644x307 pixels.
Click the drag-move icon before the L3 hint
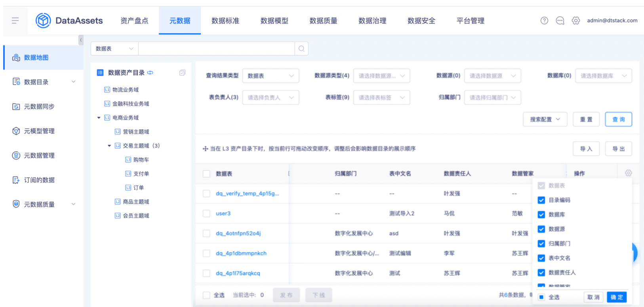(x=205, y=149)
